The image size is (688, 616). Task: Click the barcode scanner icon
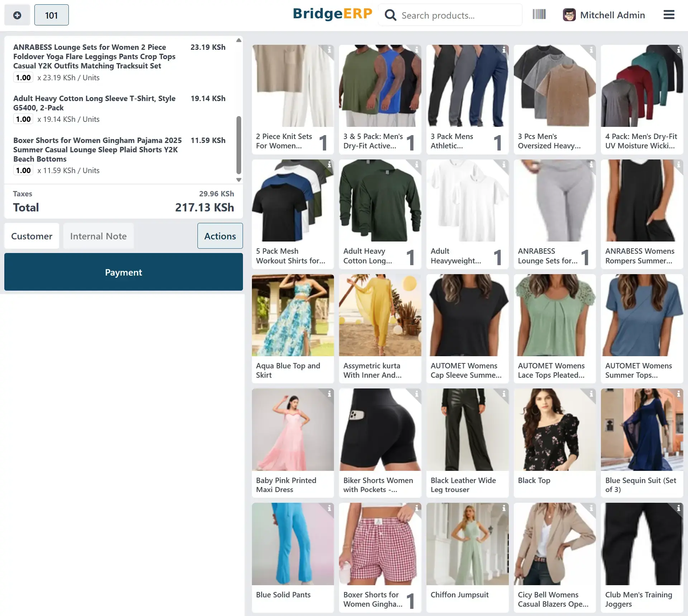pos(539,15)
